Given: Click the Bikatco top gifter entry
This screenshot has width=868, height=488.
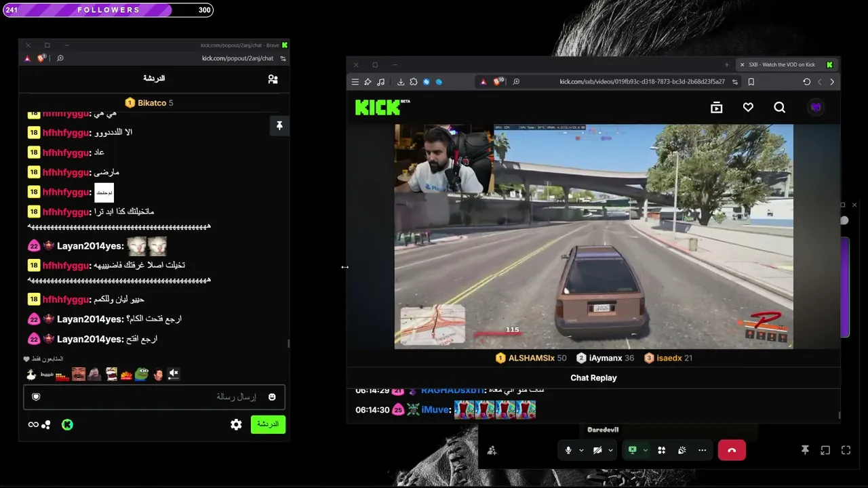Looking at the screenshot, I should (149, 103).
